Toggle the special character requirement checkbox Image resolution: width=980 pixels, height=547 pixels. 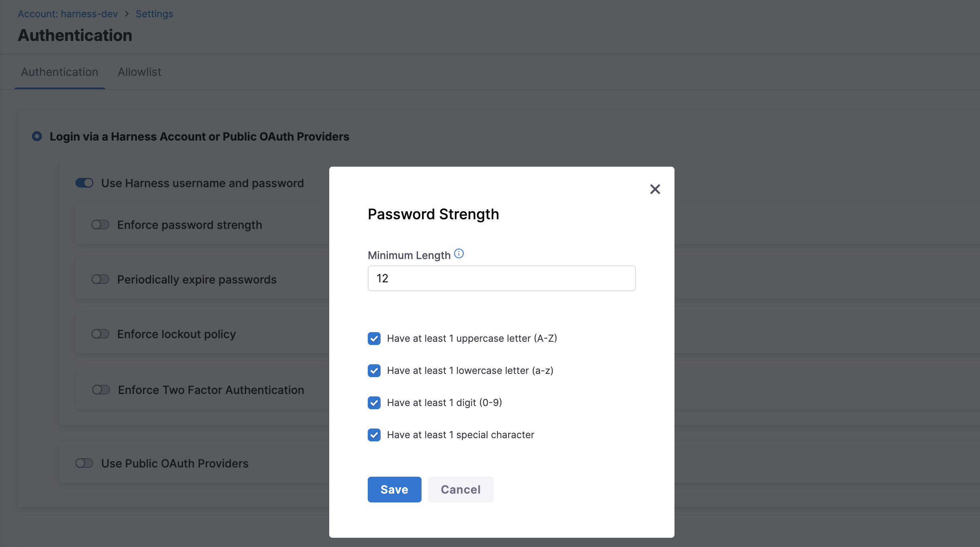pyautogui.click(x=374, y=435)
